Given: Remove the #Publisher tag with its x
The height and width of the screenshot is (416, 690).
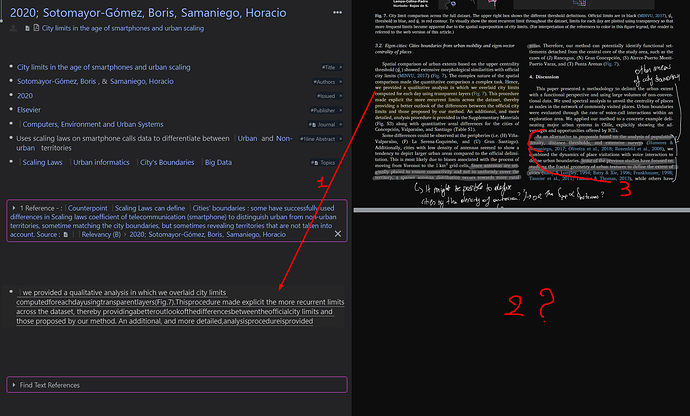Looking at the screenshot, I should point(341,110).
